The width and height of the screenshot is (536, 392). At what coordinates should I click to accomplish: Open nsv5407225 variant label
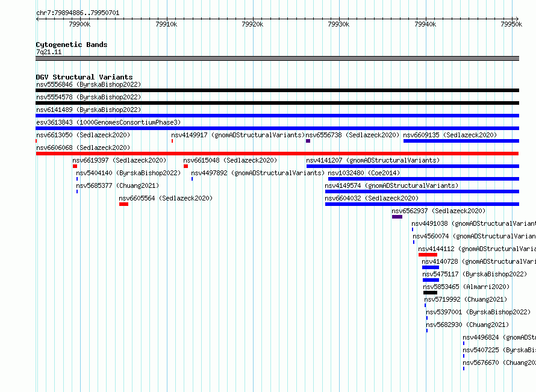499,350
